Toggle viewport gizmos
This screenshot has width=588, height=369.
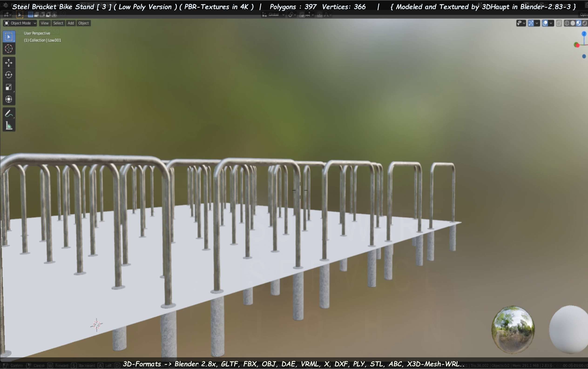(x=531, y=23)
